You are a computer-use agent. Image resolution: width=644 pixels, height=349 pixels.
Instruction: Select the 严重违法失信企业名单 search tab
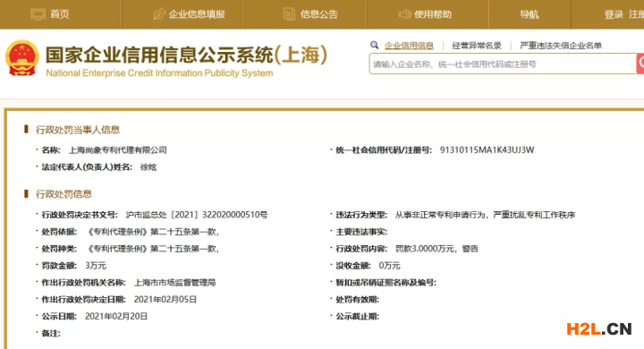click(x=561, y=46)
